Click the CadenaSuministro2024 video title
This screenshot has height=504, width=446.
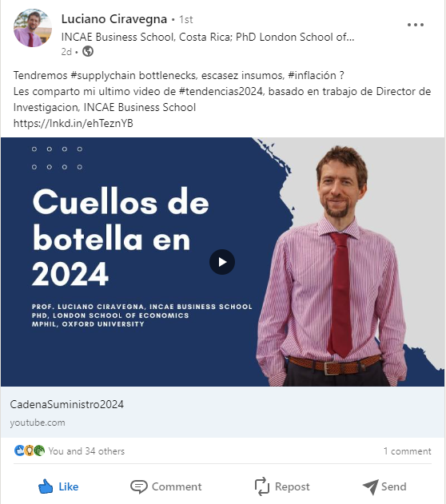click(x=67, y=404)
